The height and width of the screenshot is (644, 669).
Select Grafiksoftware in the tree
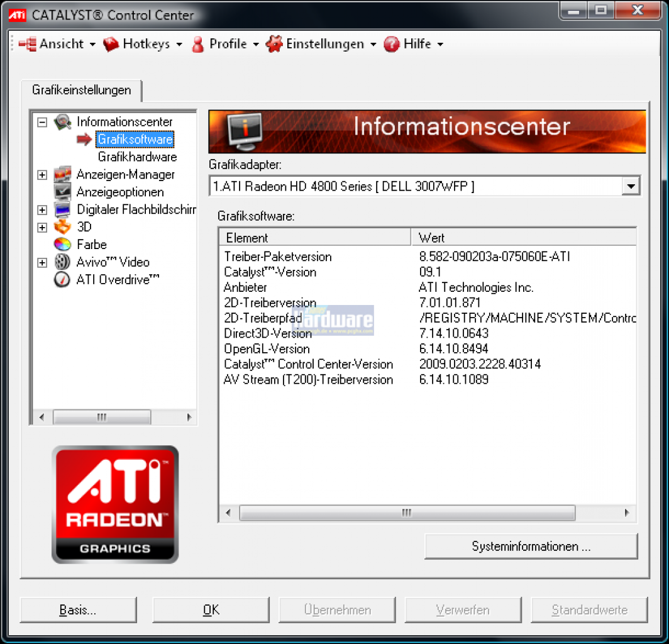[x=135, y=140]
